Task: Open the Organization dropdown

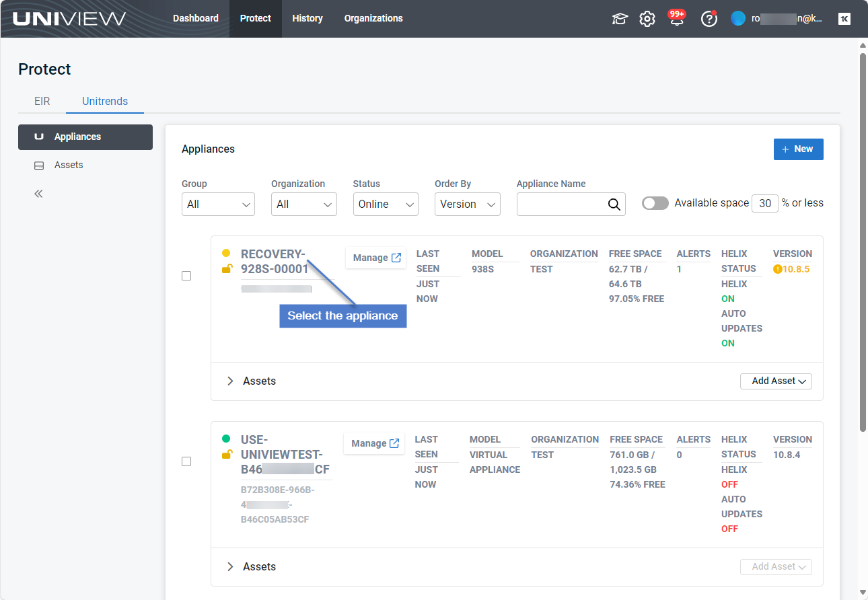Action: point(304,204)
